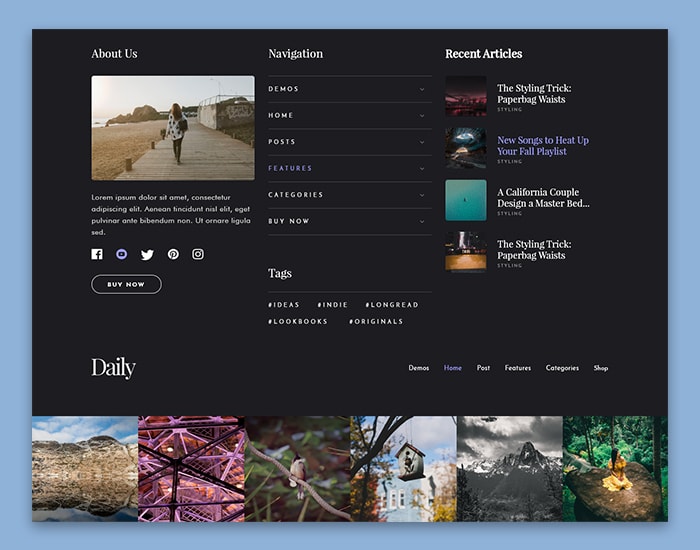The height and width of the screenshot is (550, 700).
Task: Open the highlighted YouTube social icon
Action: click(x=121, y=254)
